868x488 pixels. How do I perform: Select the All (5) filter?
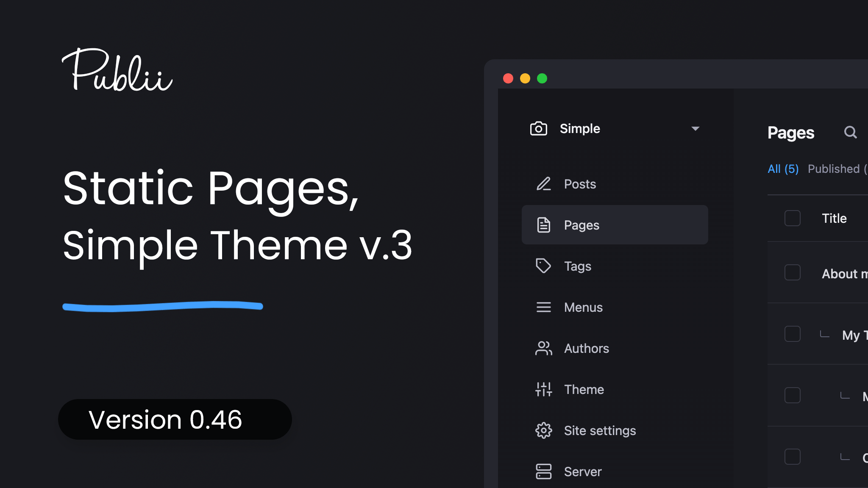[783, 169]
